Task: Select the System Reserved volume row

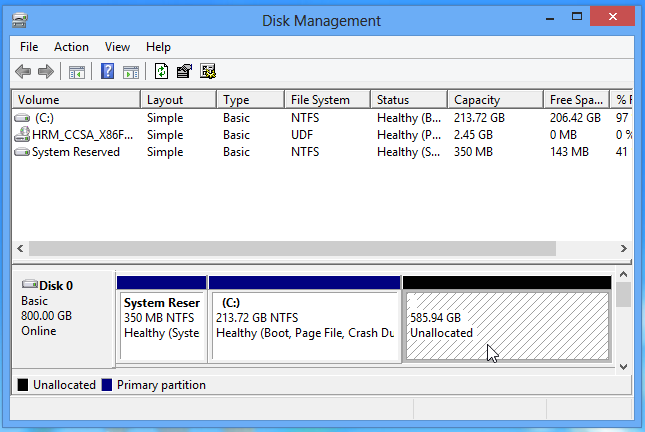Action: (75, 152)
